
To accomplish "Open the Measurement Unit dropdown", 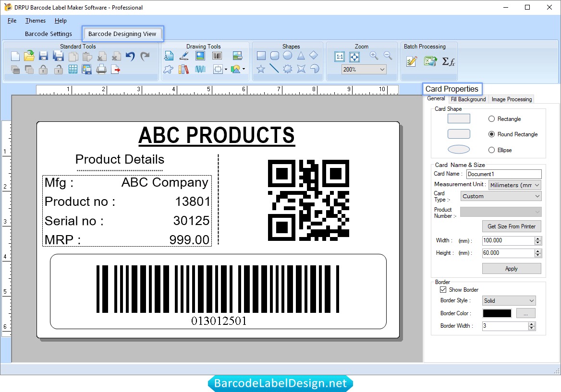I will click(514, 185).
